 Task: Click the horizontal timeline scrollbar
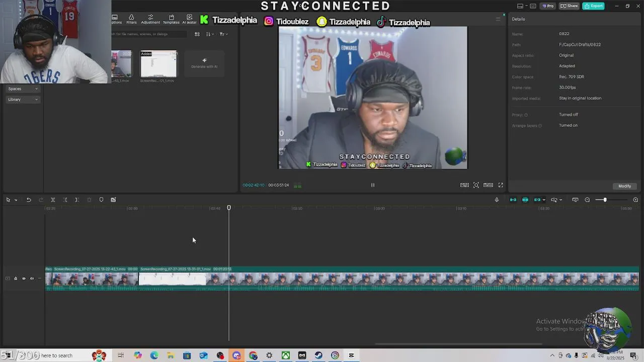[459, 344]
